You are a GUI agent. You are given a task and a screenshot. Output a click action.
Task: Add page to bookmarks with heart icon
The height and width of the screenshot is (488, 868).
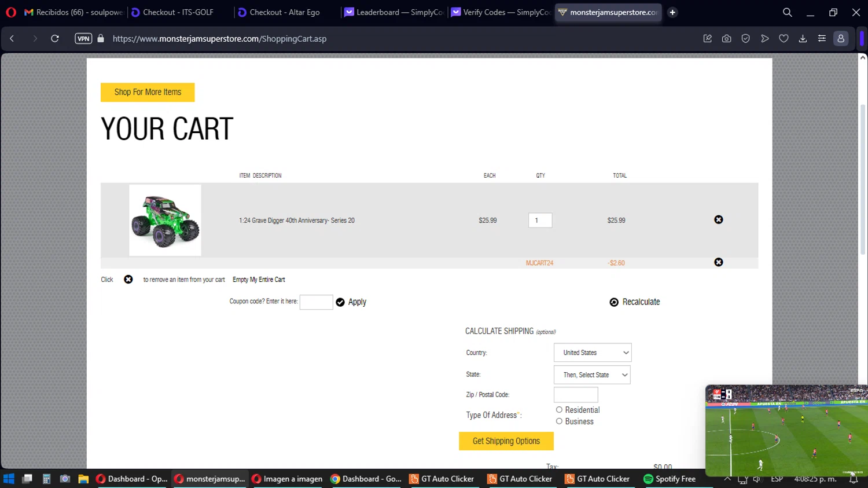tap(784, 39)
